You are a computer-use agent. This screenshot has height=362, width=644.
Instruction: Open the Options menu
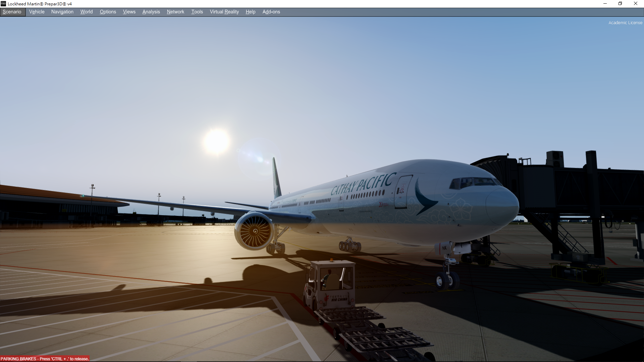(108, 12)
